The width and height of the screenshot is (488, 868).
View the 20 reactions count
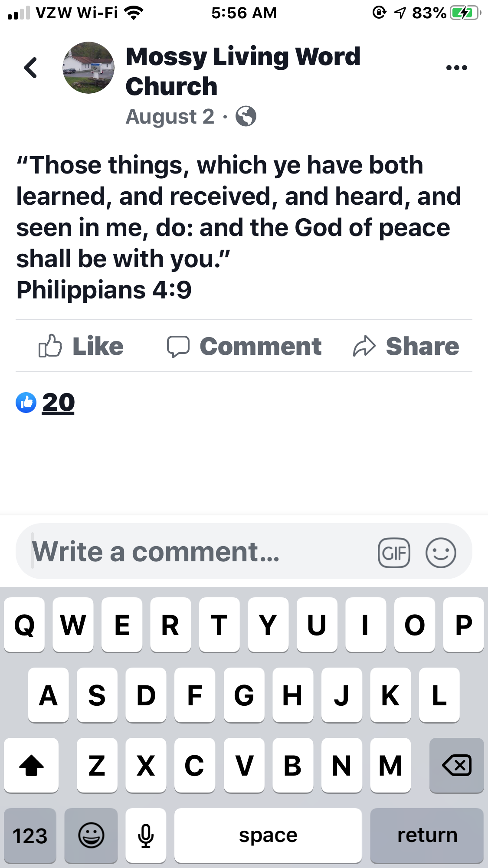[59, 403]
